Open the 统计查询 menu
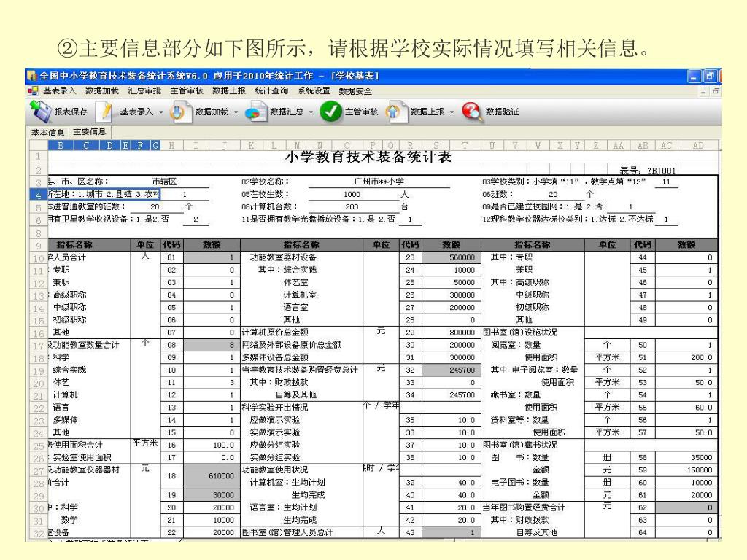This screenshot has height=560, width=747. 271,90
